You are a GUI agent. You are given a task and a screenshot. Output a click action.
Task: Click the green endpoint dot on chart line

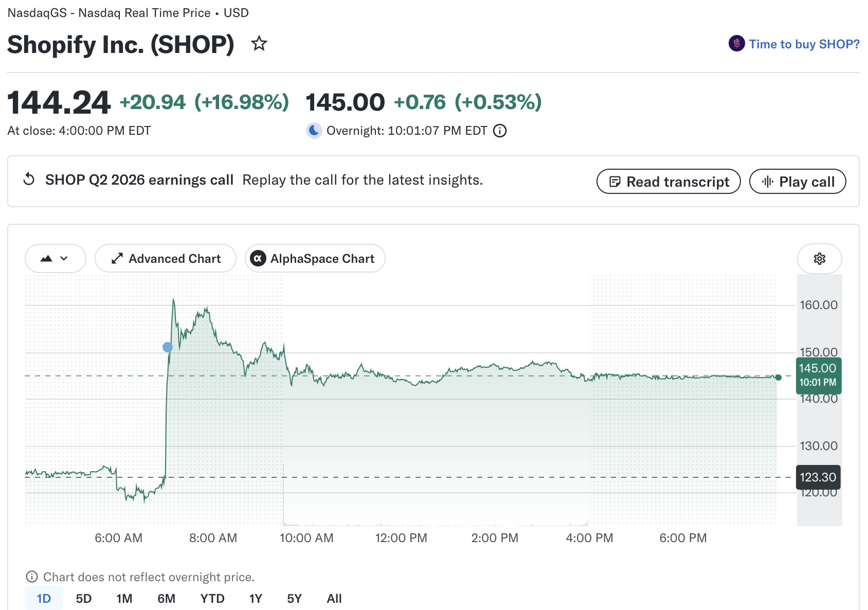coord(779,378)
